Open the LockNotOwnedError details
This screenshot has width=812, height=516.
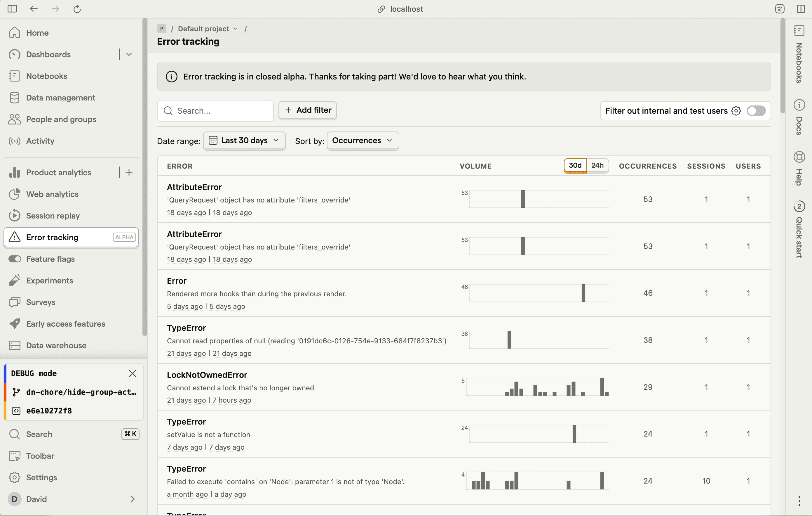pyautogui.click(x=207, y=375)
